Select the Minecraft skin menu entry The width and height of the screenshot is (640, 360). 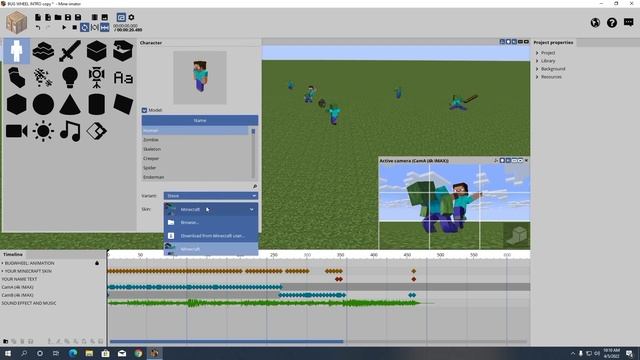click(x=211, y=249)
